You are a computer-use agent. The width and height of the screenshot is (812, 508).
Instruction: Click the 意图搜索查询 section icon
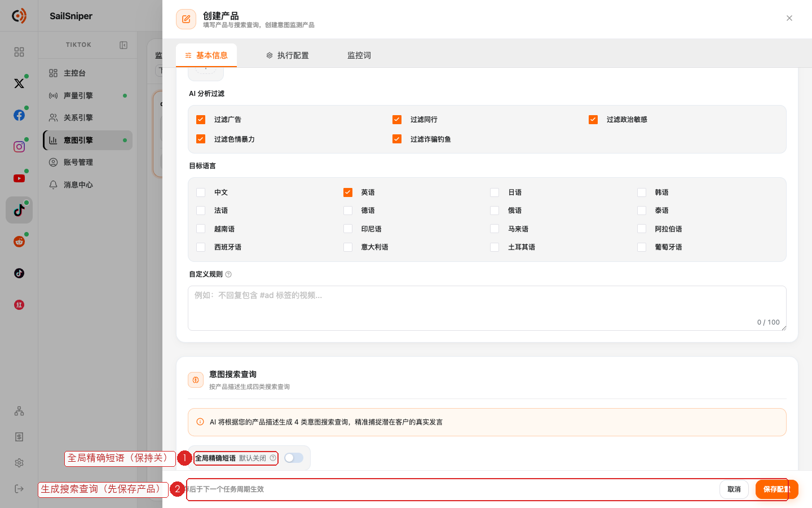(x=196, y=380)
